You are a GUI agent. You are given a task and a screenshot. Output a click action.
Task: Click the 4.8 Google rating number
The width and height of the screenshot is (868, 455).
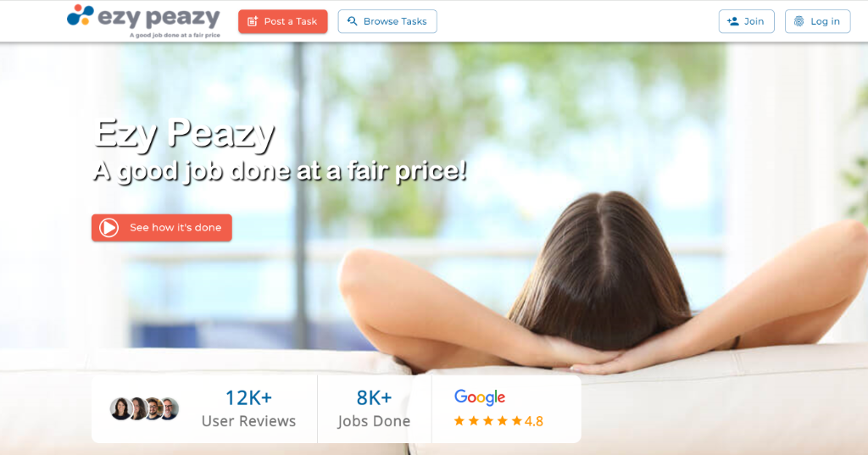click(x=534, y=421)
